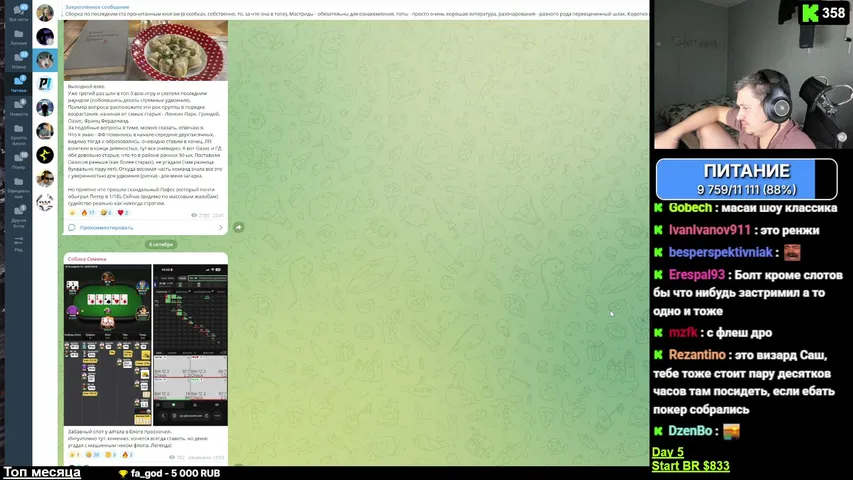Click the mzfk username in chat

click(683, 333)
